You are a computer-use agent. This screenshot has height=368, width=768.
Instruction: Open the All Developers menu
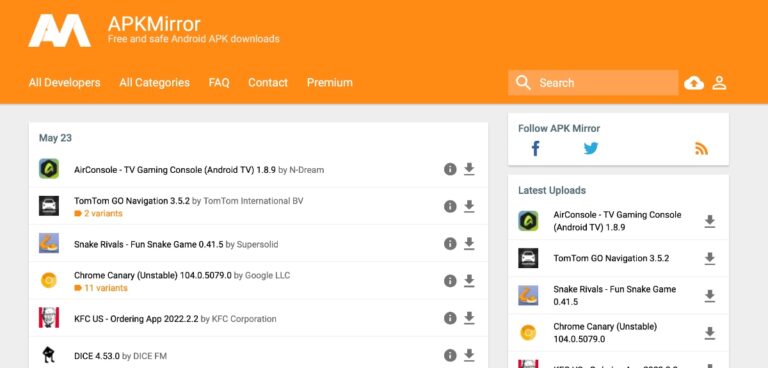pos(64,82)
